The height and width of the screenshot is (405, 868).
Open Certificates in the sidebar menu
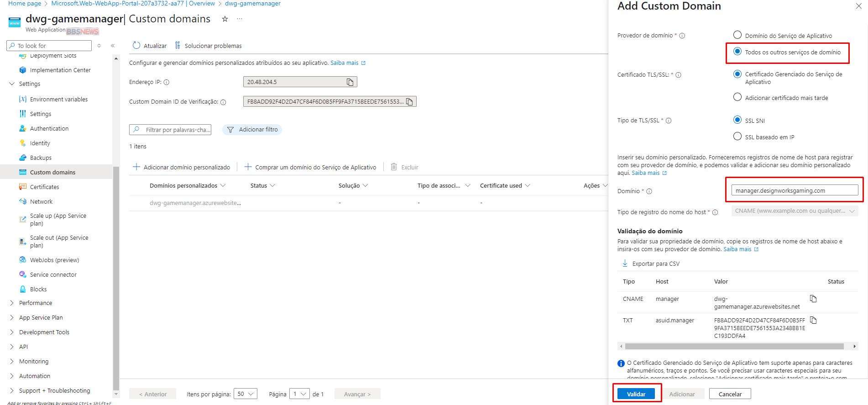coord(44,187)
